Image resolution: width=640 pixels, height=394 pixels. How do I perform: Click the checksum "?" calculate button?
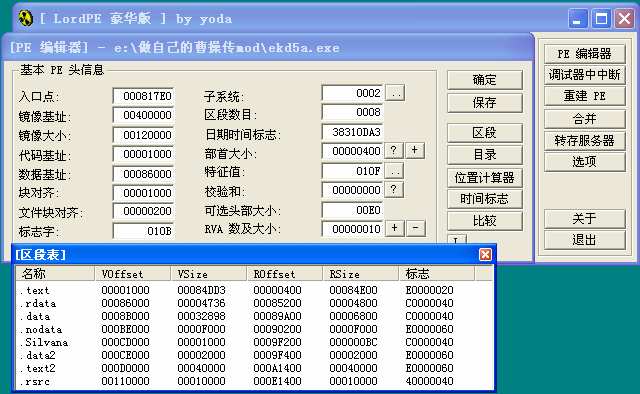click(393, 189)
